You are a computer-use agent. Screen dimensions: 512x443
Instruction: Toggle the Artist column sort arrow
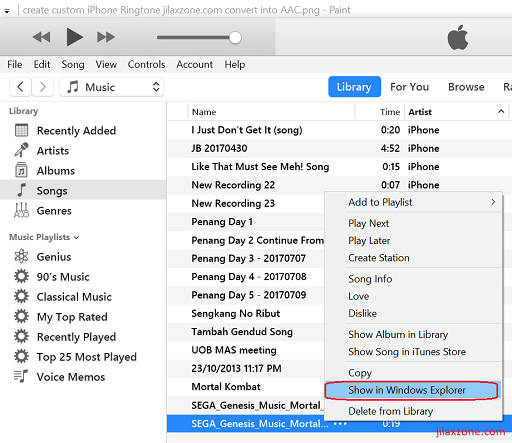(x=501, y=111)
